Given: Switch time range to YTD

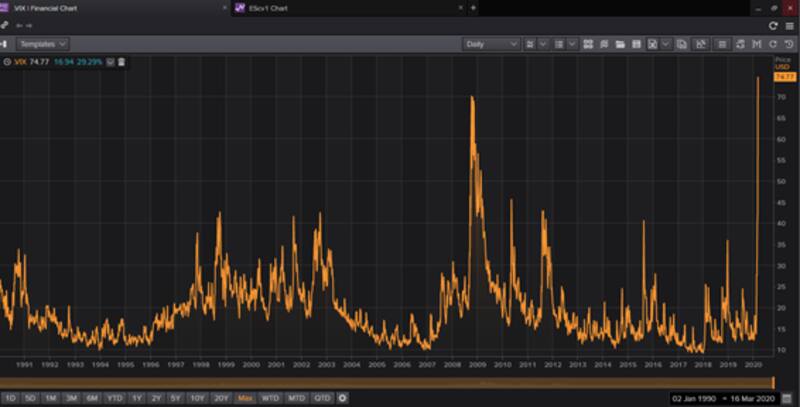Looking at the screenshot, I should [115, 398].
